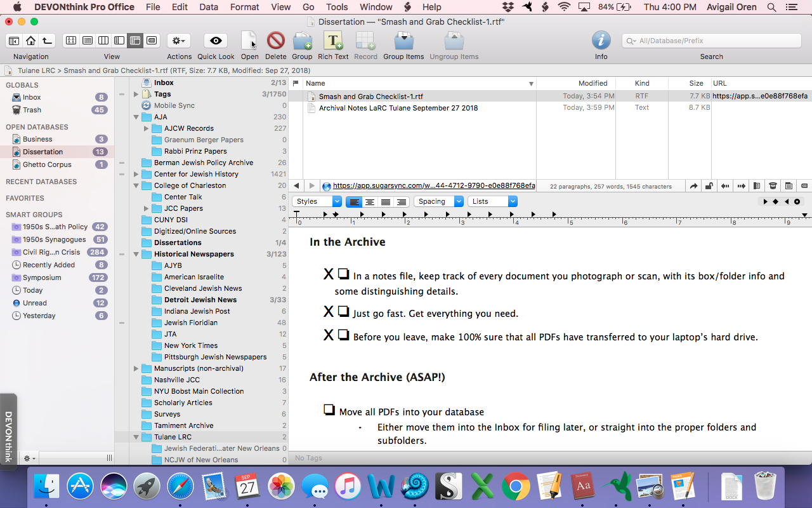Viewport: 812px width, 508px height.
Task: Create a new Rich Text document
Action: point(333,41)
